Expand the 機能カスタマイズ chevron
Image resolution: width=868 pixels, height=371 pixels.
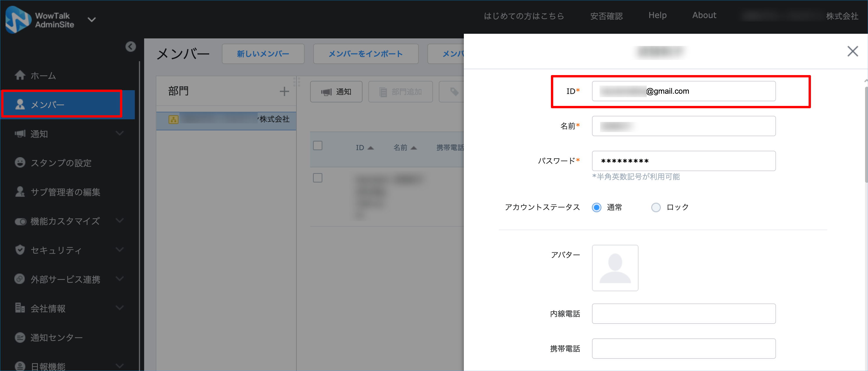(120, 221)
